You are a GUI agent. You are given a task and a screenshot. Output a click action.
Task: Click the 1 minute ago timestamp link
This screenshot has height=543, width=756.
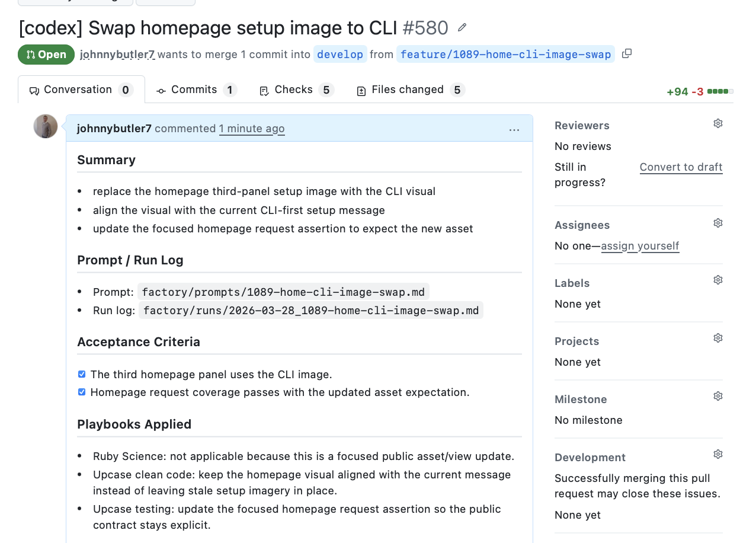pos(252,129)
